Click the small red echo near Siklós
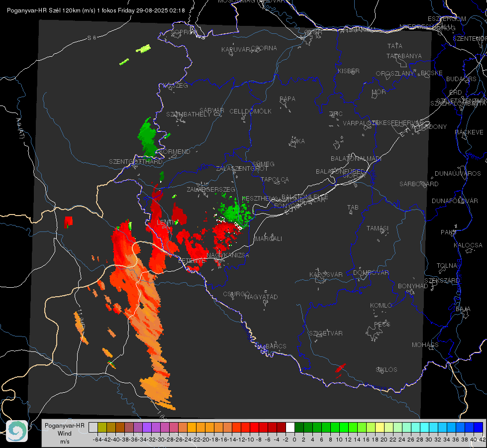This screenshot has width=487, height=448. (340, 368)
